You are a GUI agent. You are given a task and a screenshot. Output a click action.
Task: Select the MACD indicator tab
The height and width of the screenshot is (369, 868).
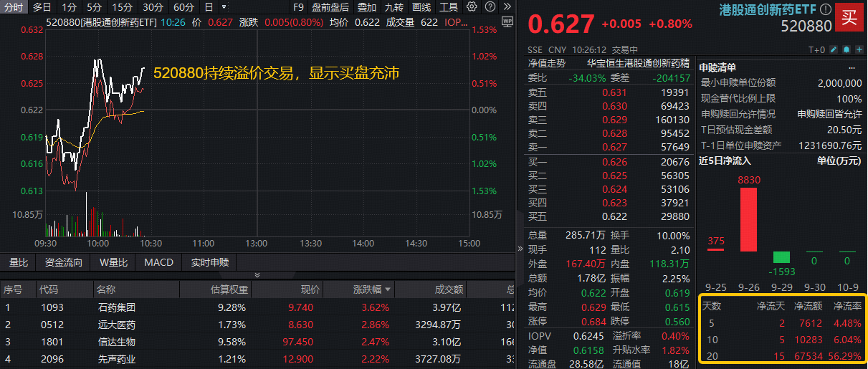pos(158,262)
